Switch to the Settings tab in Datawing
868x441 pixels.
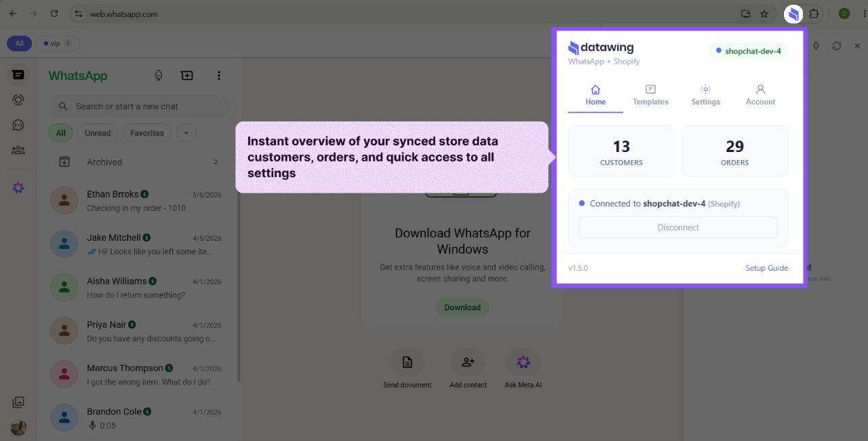click(x=705, y=95)
